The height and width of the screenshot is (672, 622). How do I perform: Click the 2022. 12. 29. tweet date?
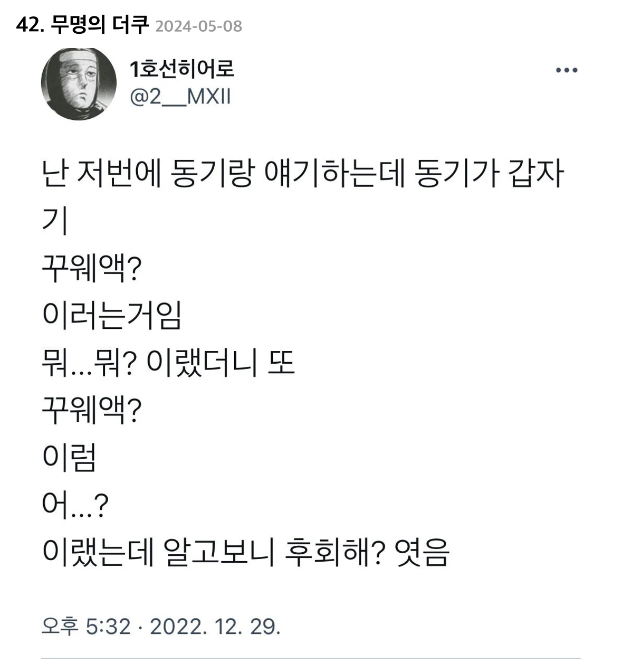pyautogui.click(x=215, y=627)
